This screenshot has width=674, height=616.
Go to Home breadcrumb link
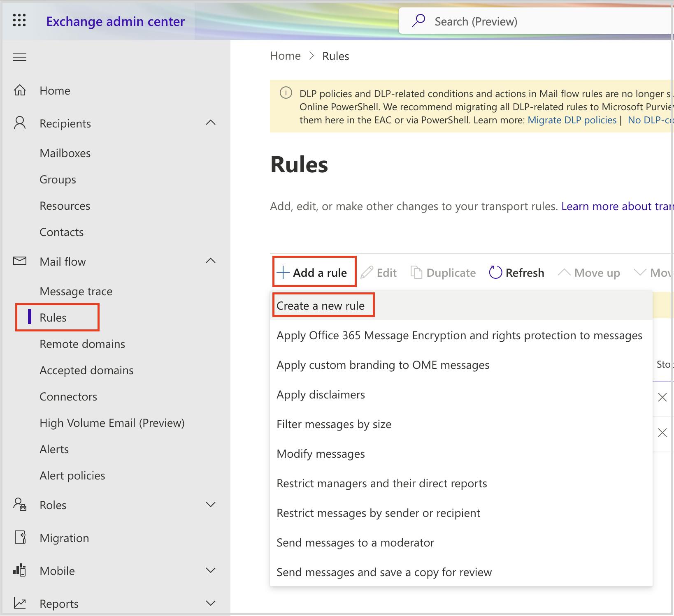click(285, 56)
